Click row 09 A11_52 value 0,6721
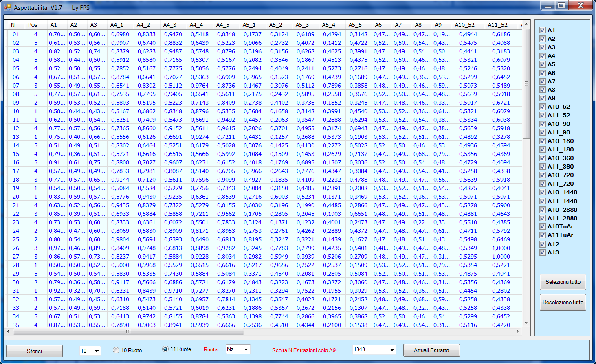This screenshot has height=364, width=596. (501, 103)
